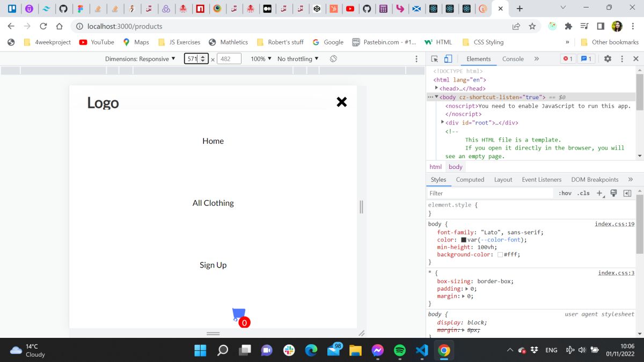Click the --color-font color swatch
Viewport: 644px width, 362px height.
(464, 240)
